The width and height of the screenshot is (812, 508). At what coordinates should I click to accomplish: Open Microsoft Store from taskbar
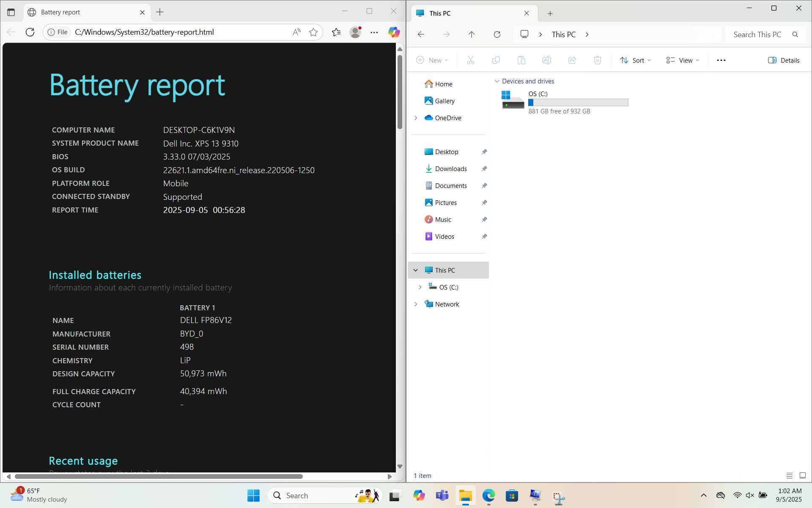pyautogui.click(x=512, y=496)
